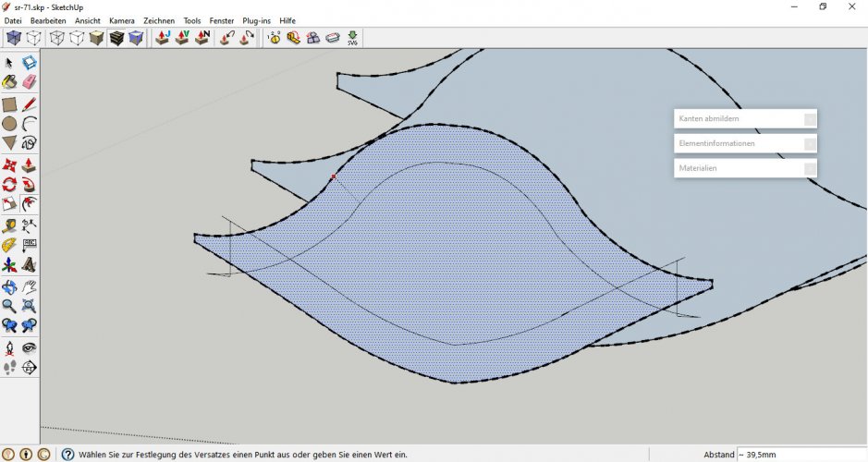Activate the Rectangle drawing tool
Viewport: 868px width, 462px height.
point(9,104)
